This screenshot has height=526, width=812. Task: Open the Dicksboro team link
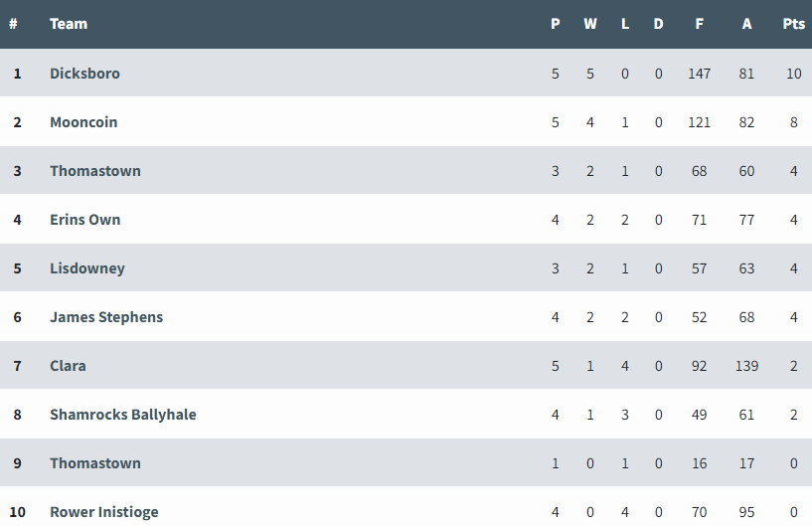[x=84, y=74]
